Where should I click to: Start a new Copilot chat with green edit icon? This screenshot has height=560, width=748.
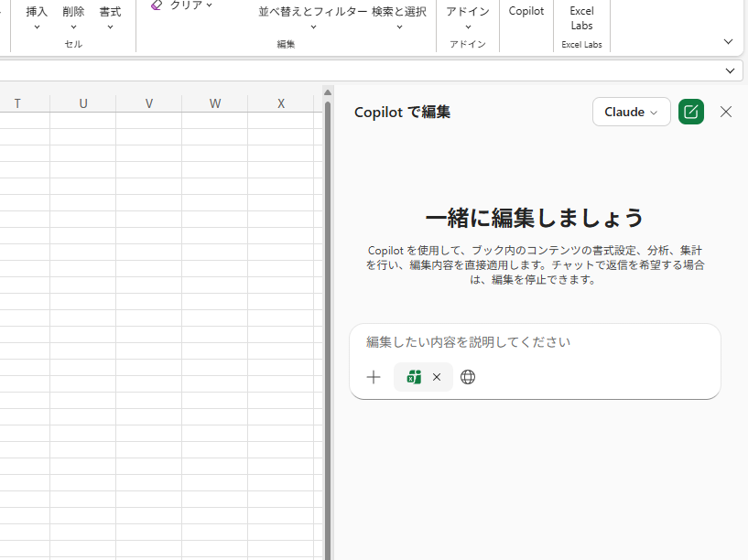coord(691,112)
